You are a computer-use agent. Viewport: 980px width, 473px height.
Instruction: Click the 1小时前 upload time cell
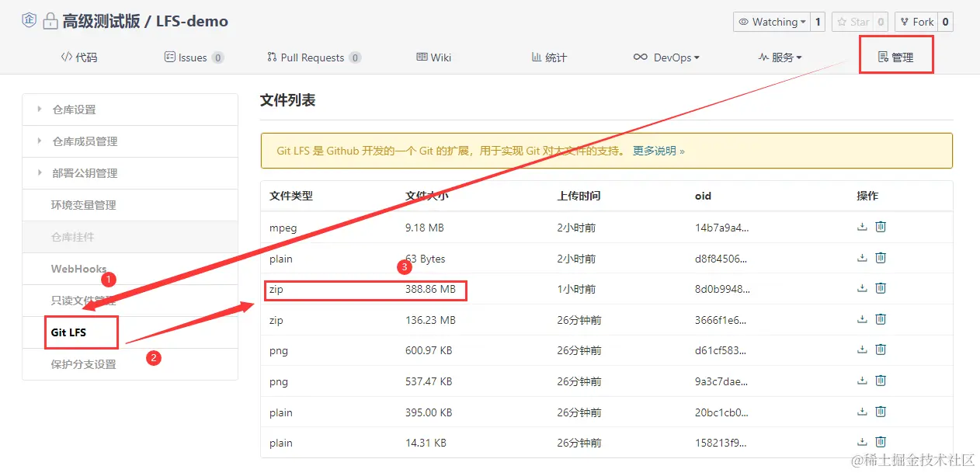(x=576, y=289)
